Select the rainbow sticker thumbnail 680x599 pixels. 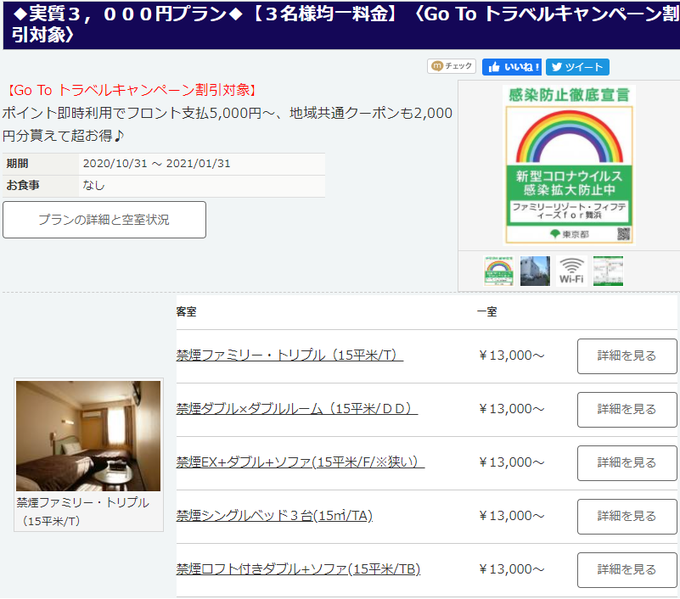[x=499, y=271]
